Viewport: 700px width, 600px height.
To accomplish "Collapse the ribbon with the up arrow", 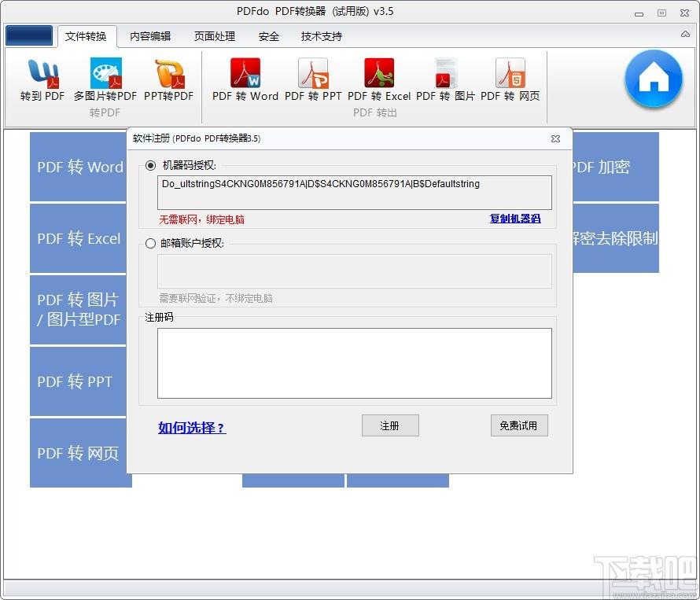I will coord(685,34).
